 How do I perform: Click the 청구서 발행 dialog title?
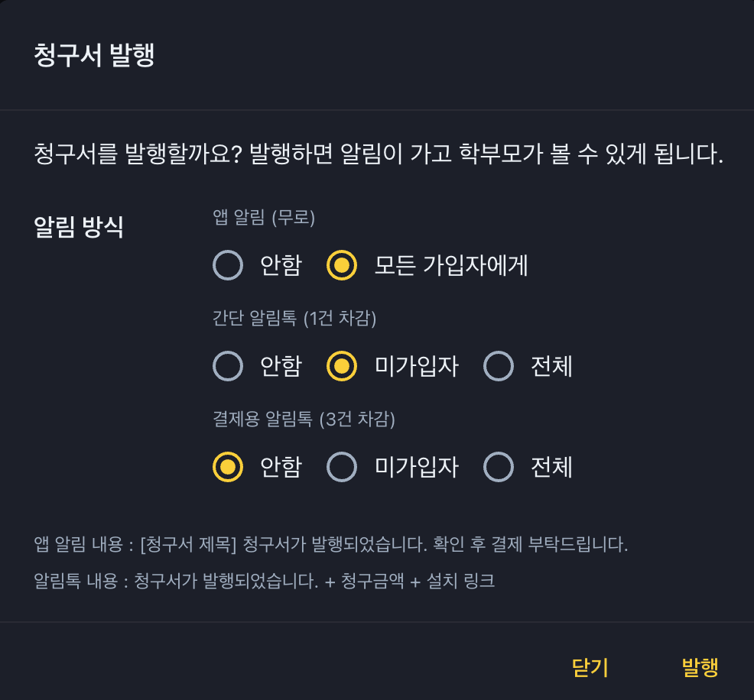(x=95, y=57)
